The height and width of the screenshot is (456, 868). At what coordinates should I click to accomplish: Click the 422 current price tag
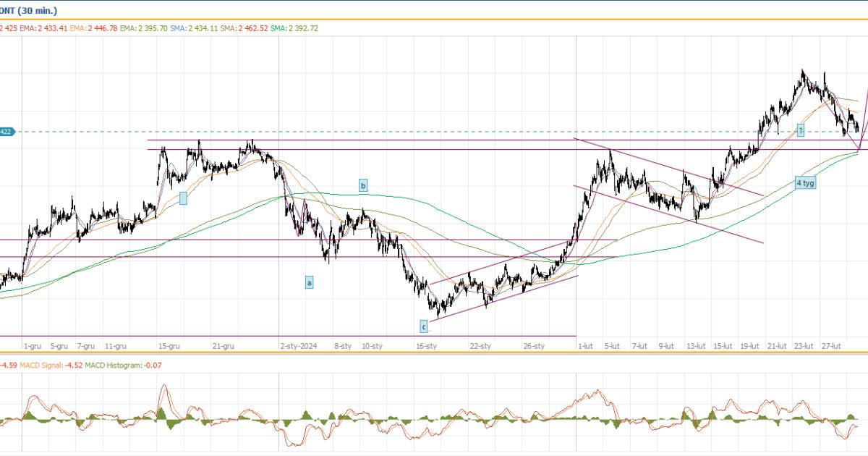coord(7,132)
